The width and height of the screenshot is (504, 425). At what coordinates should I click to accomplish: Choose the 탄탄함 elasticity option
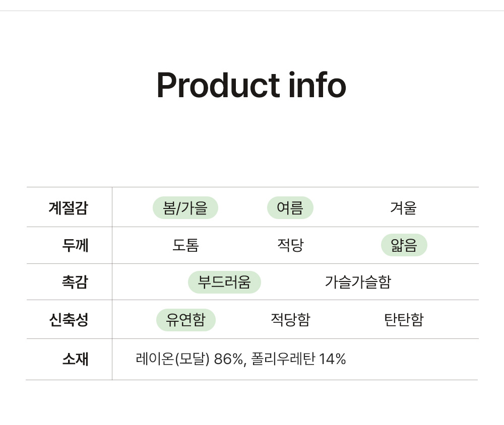point(404,320)
